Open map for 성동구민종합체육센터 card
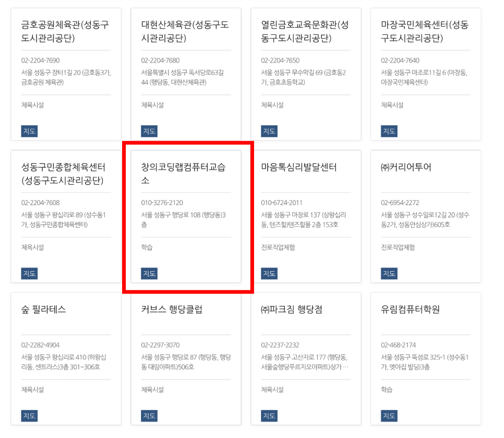This screenshot has height=438, width=504. click(29, 273)
